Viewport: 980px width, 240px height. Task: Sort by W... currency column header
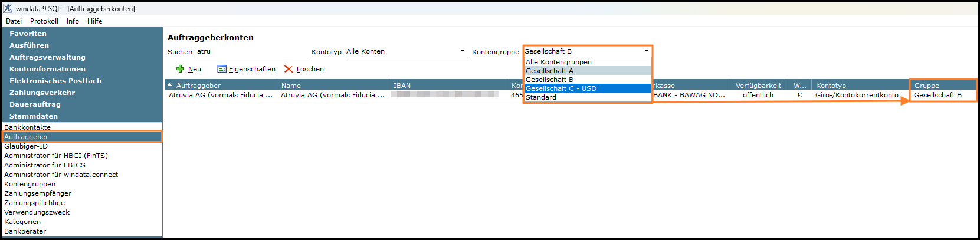coord(799,86)
